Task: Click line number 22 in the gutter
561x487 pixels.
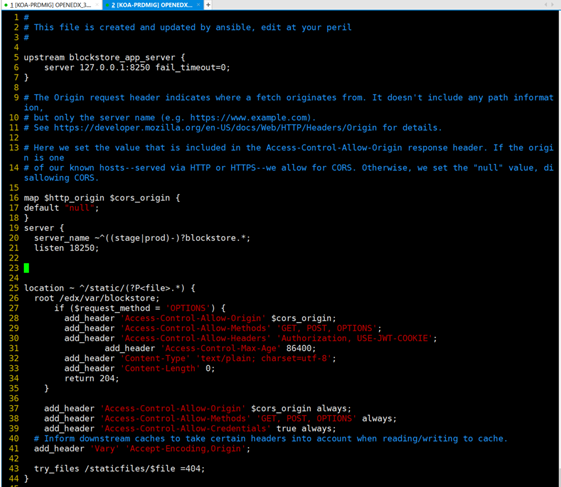Action: (x=14, y=258)
